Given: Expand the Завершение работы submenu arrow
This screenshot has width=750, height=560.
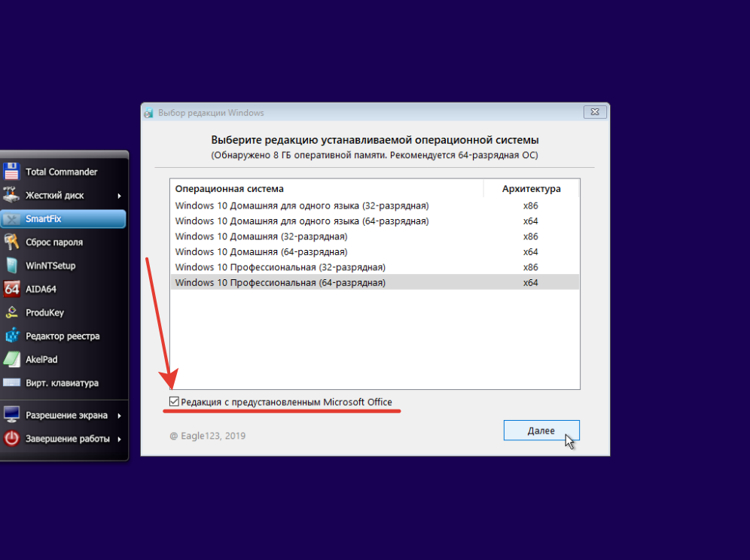Looking at the screenshot, I should click(x=119, y=439).
